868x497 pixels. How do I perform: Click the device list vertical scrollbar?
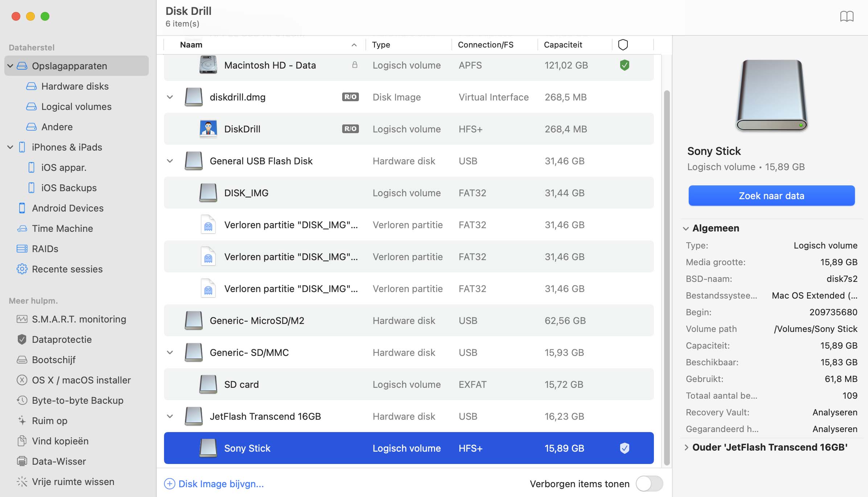[x=667, y=278]
